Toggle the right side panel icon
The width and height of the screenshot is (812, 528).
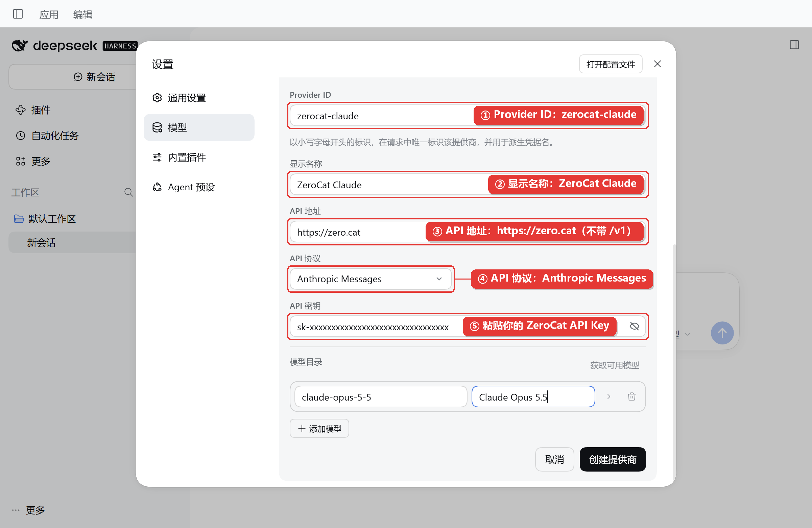point(794,45)
